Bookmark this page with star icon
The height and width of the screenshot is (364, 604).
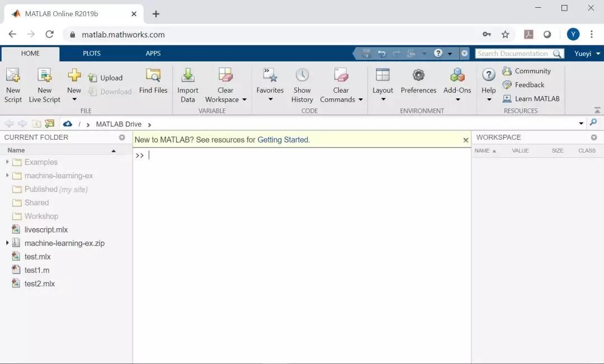point(505,35)
